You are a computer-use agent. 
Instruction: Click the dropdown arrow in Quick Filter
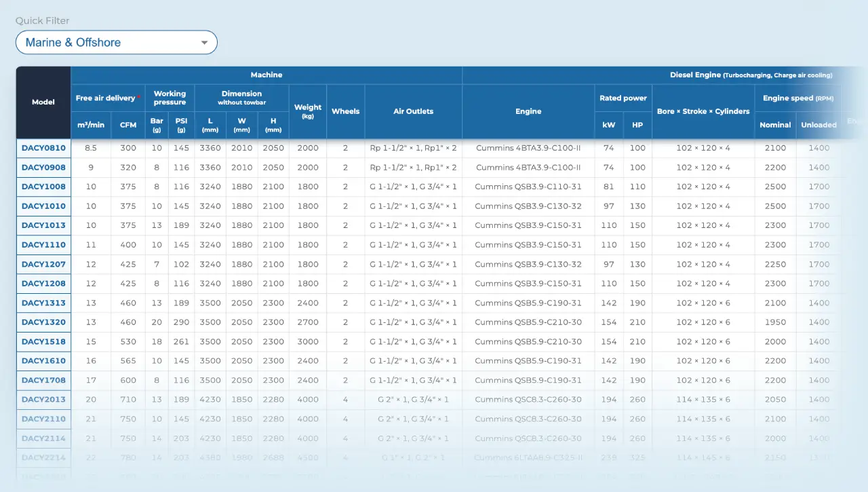pos(205,43)
